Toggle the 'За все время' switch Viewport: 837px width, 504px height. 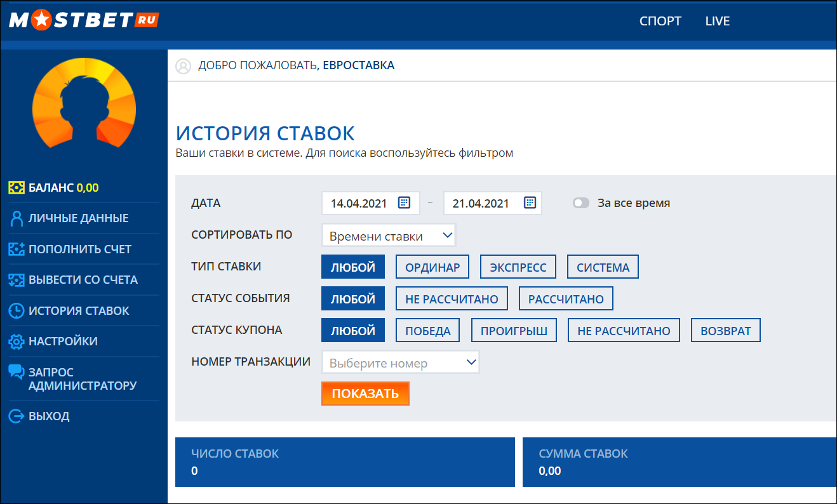581,203
